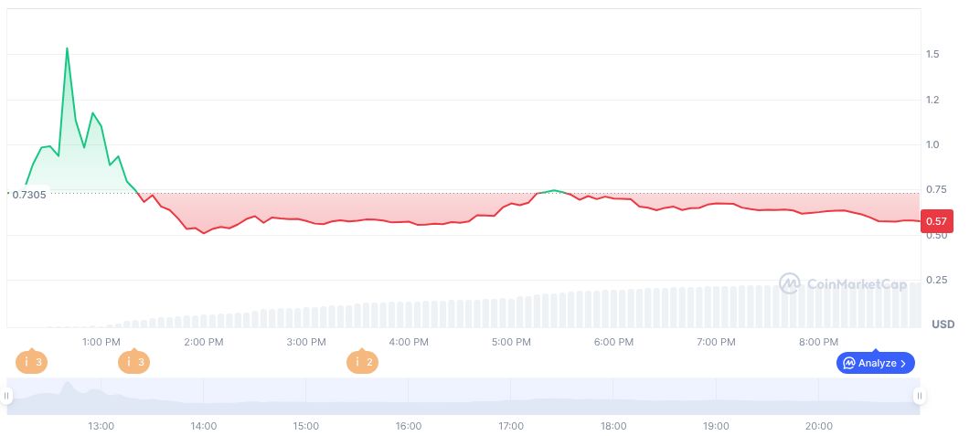Click the 13:00 label in the range navigator
The height and width of the screenshot is (436, 980).
[x=101, y=426]
